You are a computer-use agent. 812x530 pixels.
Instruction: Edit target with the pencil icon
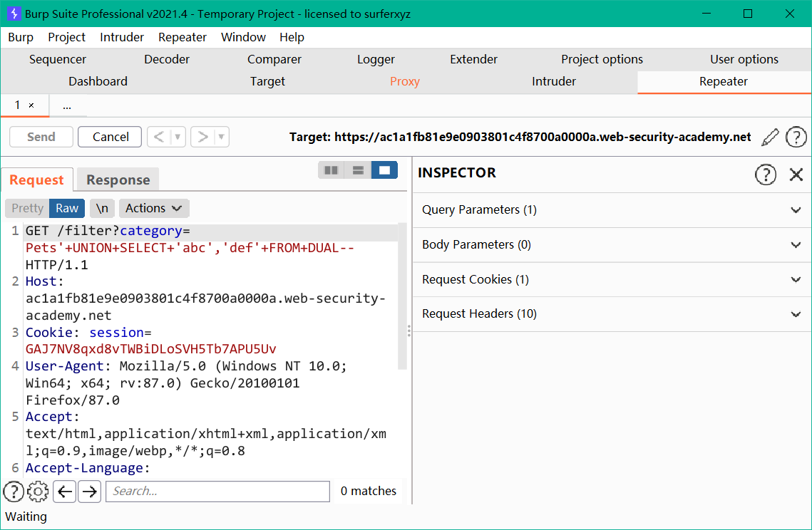click(771, 137)
